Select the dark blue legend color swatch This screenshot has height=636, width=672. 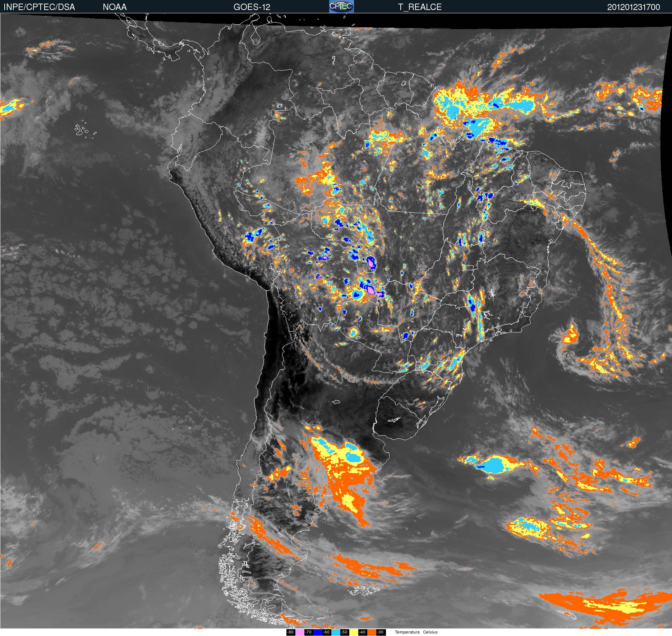pyautogui.click(x=318, y=632)
